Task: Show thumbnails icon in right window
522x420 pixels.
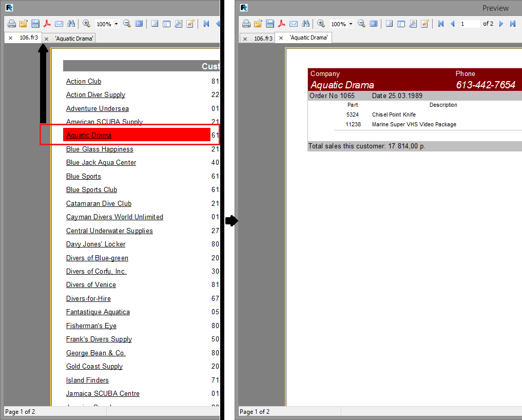Action: pos(401,24)
